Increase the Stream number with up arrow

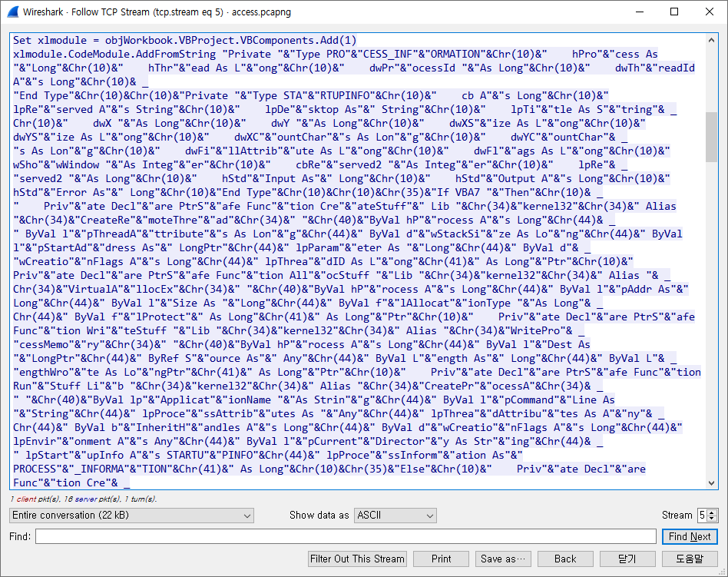click(712, 512)
